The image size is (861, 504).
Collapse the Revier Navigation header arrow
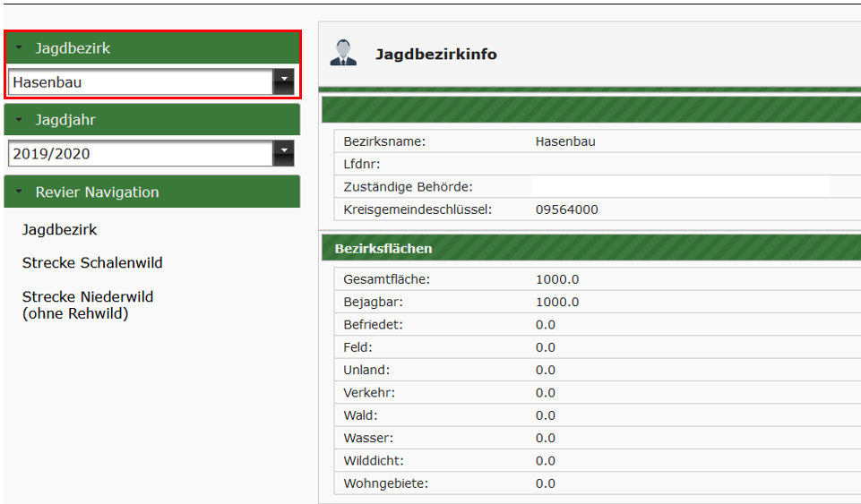coord(19,192)
